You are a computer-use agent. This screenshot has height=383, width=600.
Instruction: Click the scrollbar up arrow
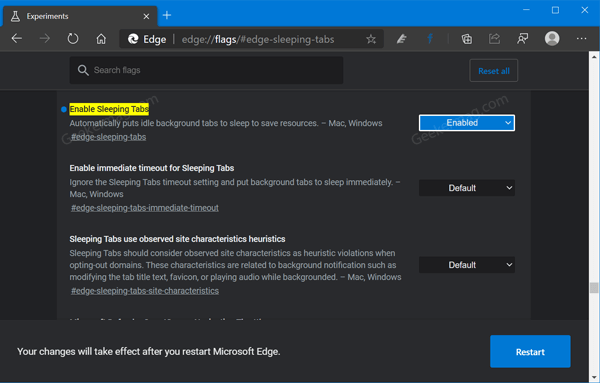pos(594,57)
